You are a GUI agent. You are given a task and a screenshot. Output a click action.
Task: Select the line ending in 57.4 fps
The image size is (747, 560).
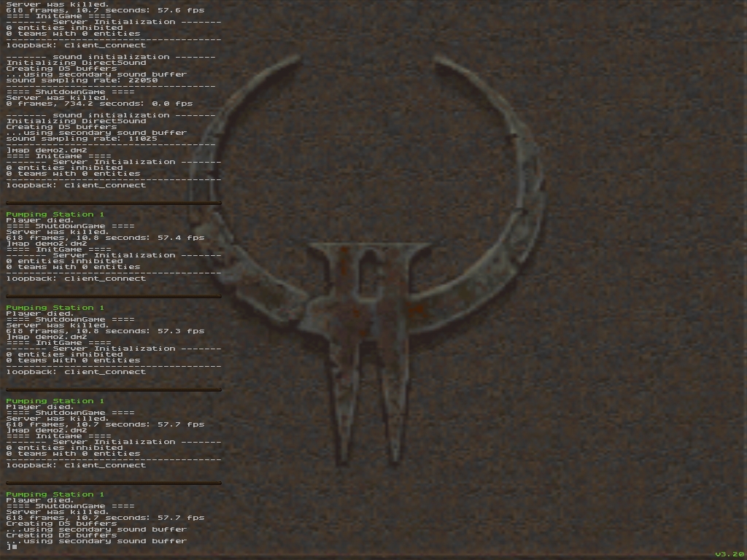(x=105, y=238)
